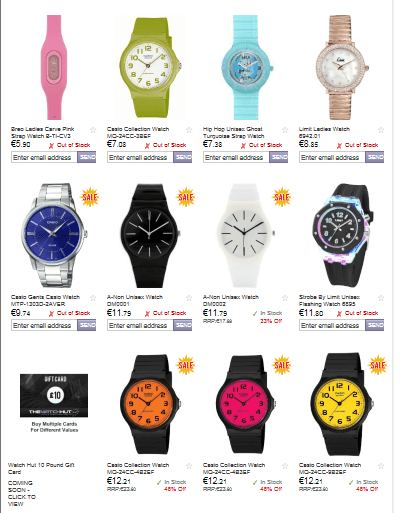Screen dimensions: 417x513
Task: Open A-Non Unisex Watch DM0002 product link
Action: coord(231,300)
